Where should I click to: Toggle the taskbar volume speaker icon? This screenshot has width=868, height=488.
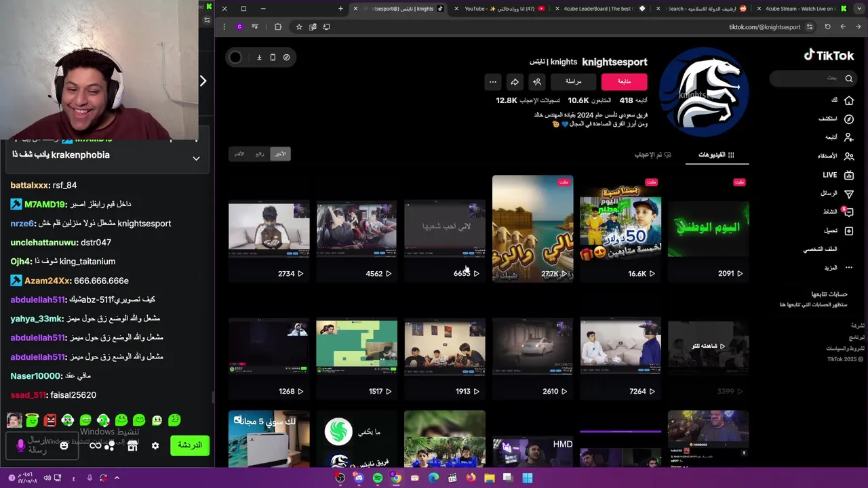[47, 478]
